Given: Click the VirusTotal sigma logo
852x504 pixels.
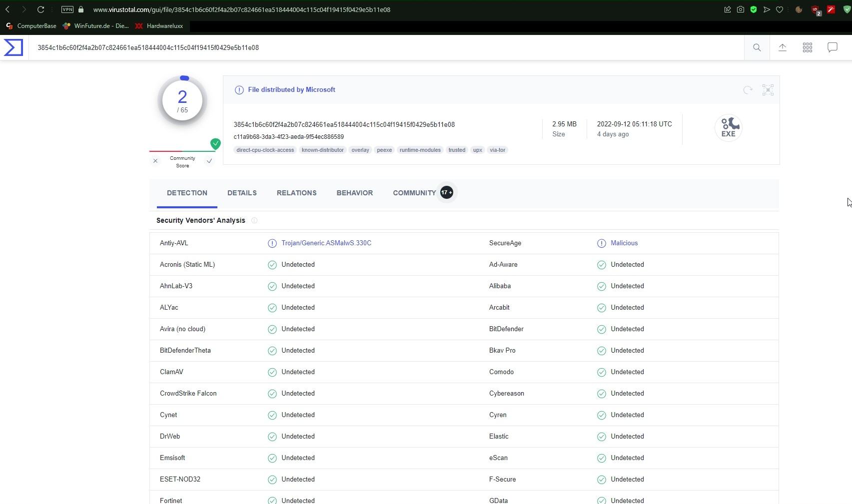Looking at the screenshot, I should point(13,47).
